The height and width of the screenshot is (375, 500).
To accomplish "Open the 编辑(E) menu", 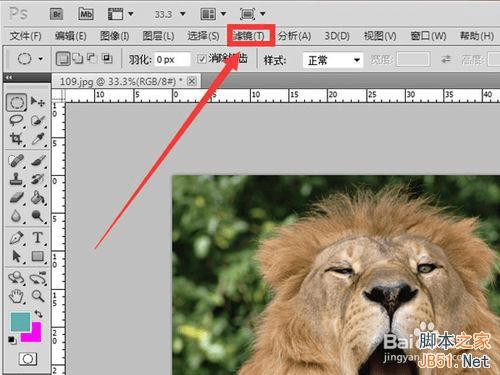I will click(x=70, y=36).
